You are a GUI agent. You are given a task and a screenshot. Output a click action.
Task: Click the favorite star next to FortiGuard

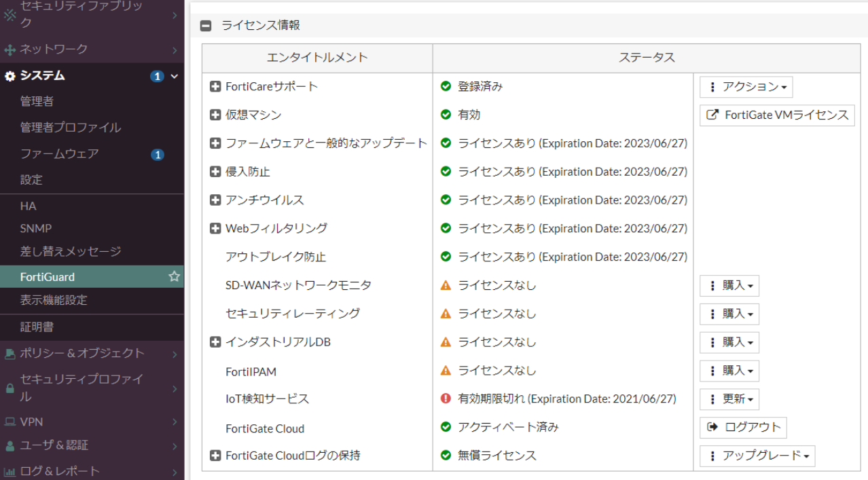[x=174, y=276]
